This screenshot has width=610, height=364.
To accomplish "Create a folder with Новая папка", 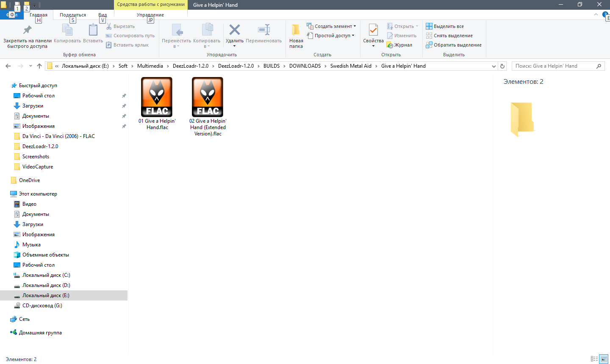I will tap(296, 36).
